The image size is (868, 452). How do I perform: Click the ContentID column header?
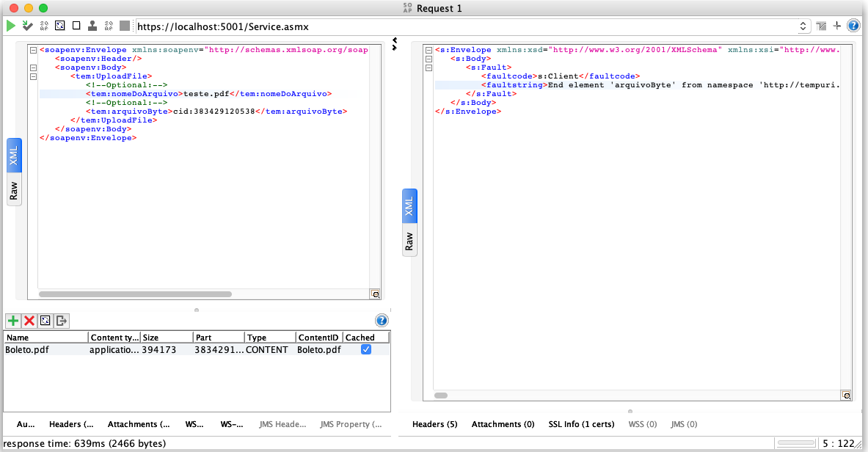319,338
